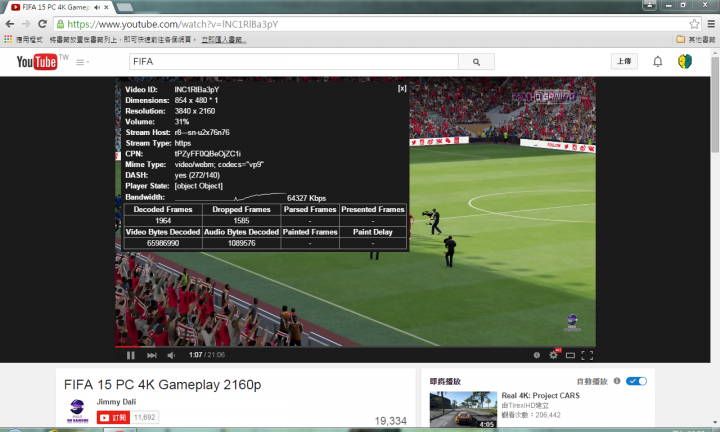Open the Real 4K: Project CARS title
The height and width of the screenshot is (432, 720).
[x=540, y=395]
